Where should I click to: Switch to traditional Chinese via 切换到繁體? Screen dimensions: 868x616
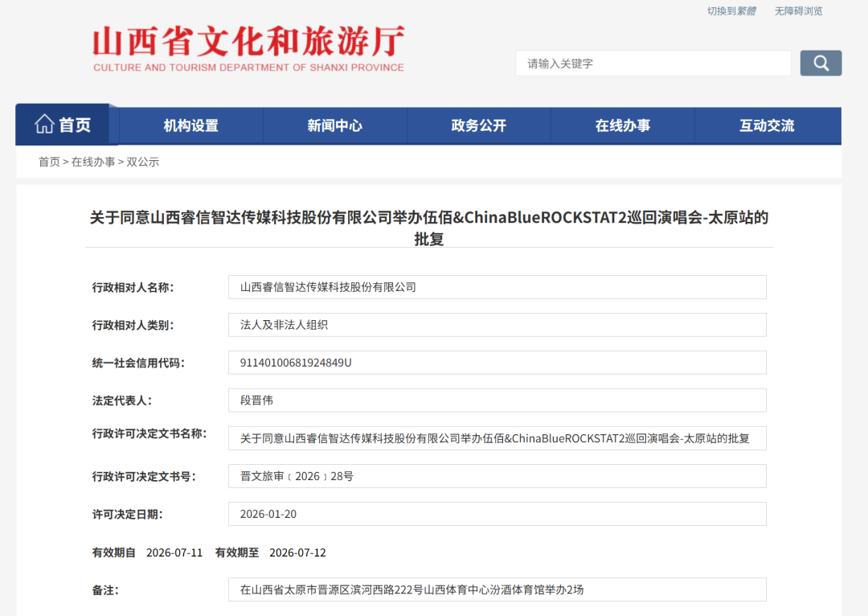731,11
